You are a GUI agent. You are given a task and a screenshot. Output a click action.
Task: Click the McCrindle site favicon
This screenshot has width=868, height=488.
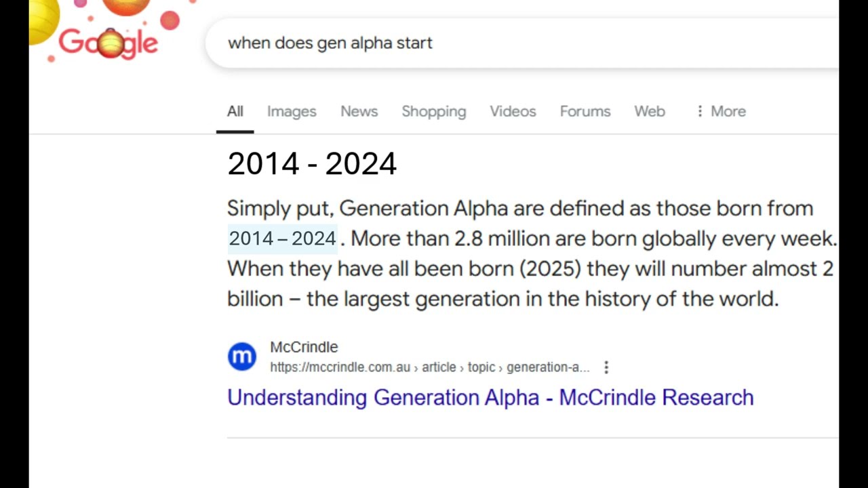click(241, 357)
